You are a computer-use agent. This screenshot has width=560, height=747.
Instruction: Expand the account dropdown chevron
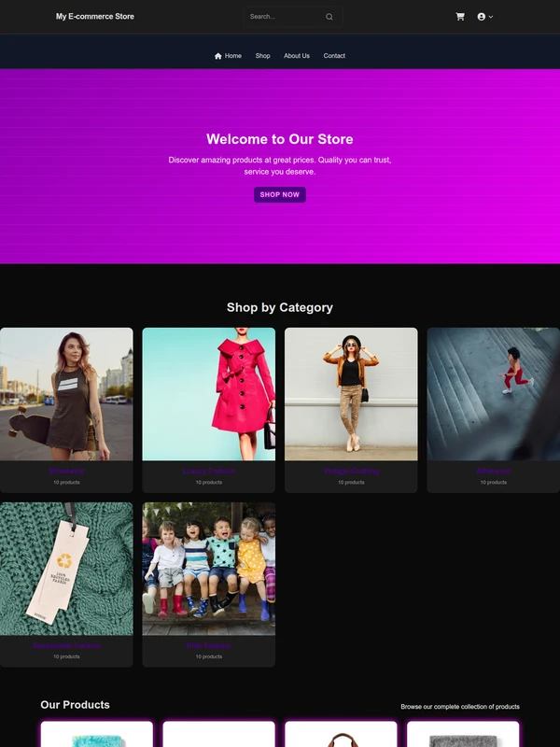click(491, 17)
